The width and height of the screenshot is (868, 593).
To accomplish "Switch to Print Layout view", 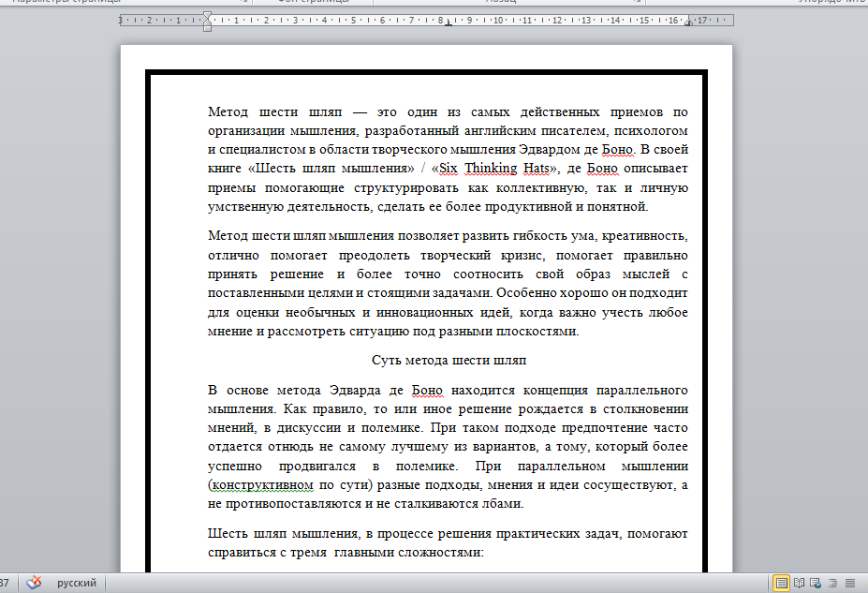I will click(781, 583).
